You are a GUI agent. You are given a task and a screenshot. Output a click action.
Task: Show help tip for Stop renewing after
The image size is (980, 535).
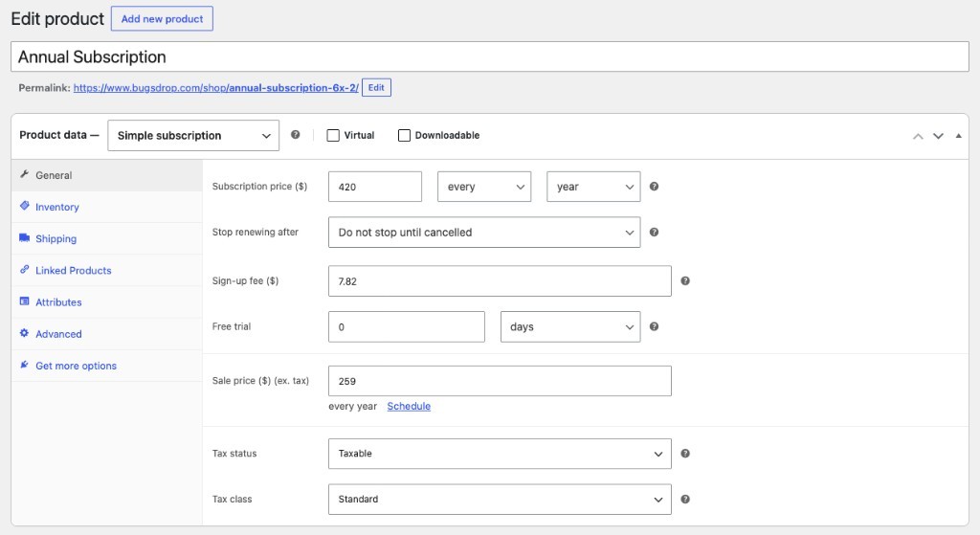coord(654,232)
